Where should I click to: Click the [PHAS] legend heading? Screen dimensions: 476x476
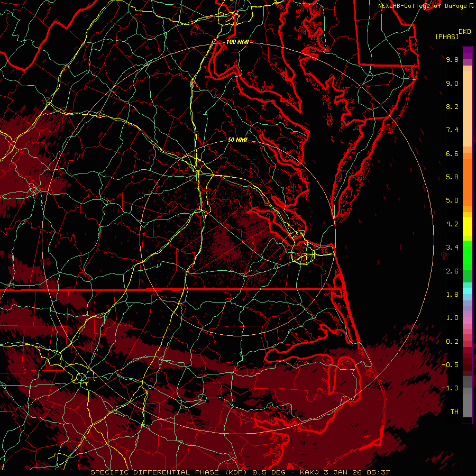447,36
